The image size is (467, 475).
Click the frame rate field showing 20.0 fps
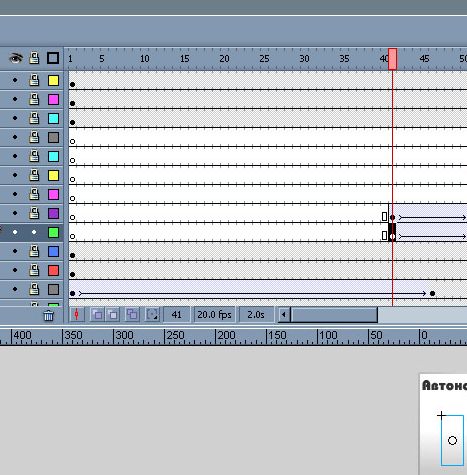214,315
